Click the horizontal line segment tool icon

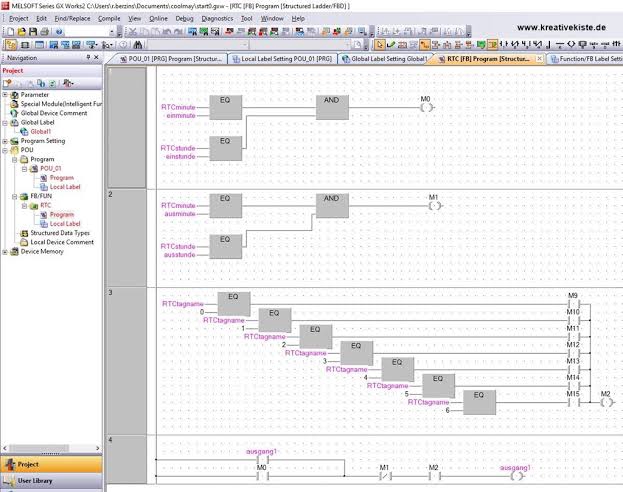559,45
